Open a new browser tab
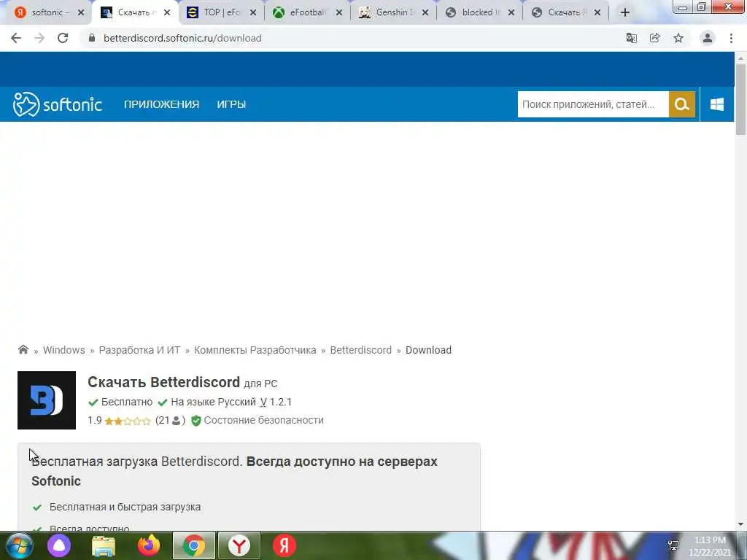 (x=625, y=12)
